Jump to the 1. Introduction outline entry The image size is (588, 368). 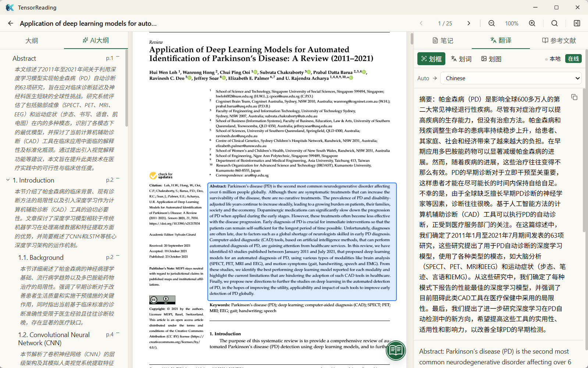[33, 180]
